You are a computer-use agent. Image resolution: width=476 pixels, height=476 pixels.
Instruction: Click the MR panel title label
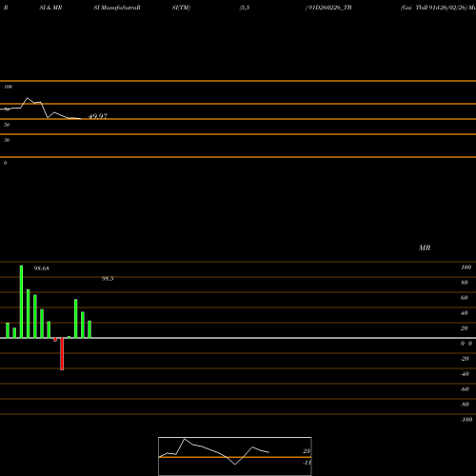click(x=425, y=248)
